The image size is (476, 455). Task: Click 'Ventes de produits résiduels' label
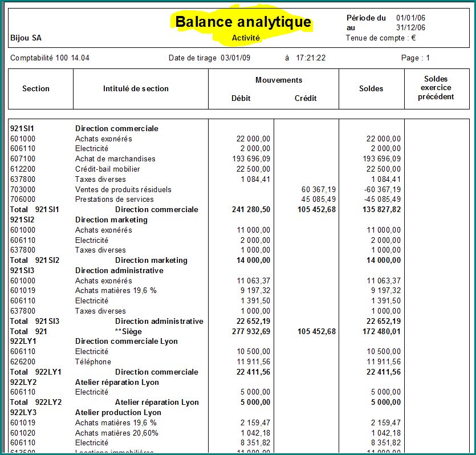(x=123, y=189)
